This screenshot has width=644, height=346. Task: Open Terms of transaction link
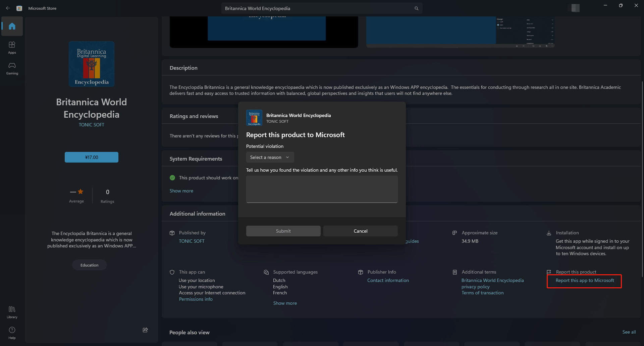point(483,293)
